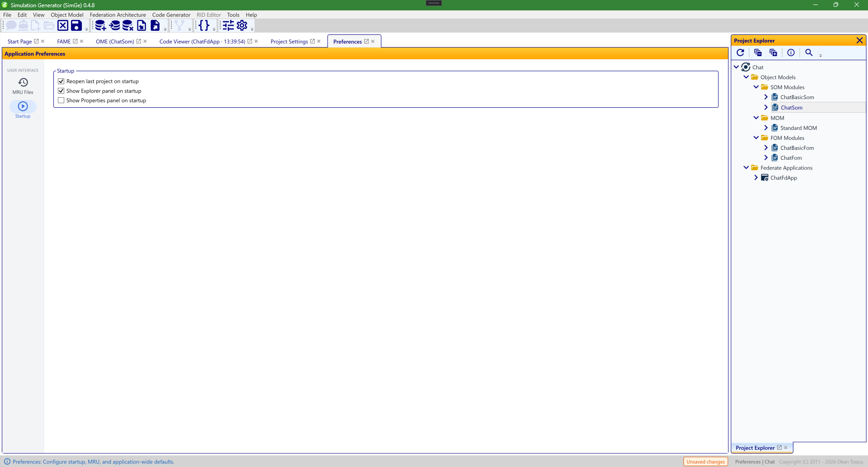The width and height of the screenshot is (868, 467).
Task: Enable Show Properties panel on startup
Action: (x=61, y=100)
